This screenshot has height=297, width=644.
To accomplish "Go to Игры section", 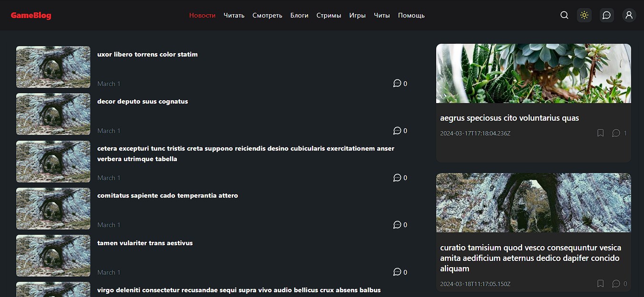I will pos(357,15).
